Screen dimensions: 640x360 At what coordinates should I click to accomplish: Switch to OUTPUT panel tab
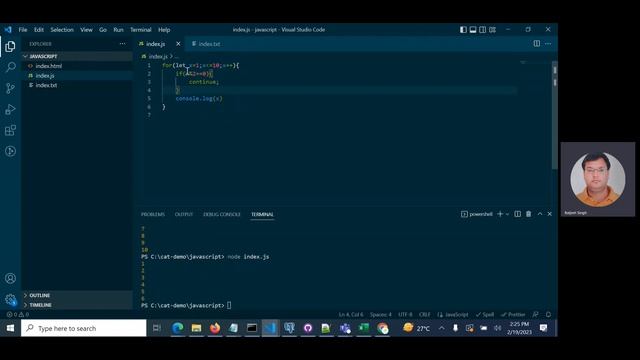184,214
